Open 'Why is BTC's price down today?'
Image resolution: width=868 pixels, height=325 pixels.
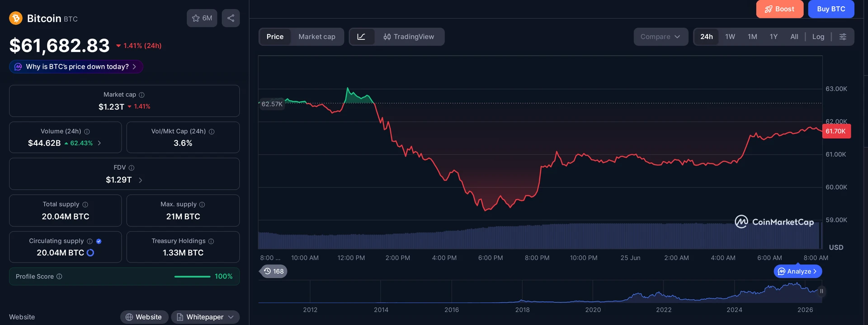[76, 67]
